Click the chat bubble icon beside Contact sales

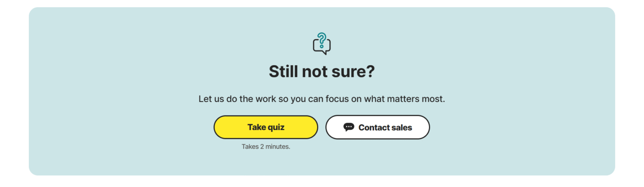coord(348,127)
